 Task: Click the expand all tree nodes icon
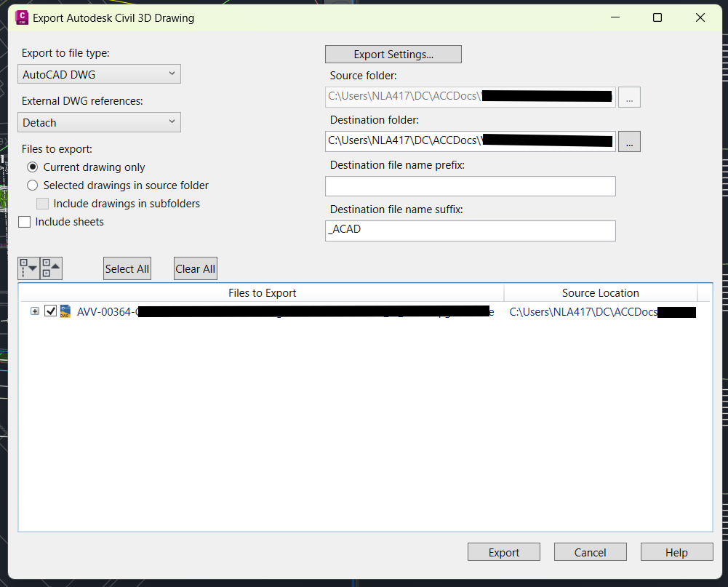coord(29,268)
